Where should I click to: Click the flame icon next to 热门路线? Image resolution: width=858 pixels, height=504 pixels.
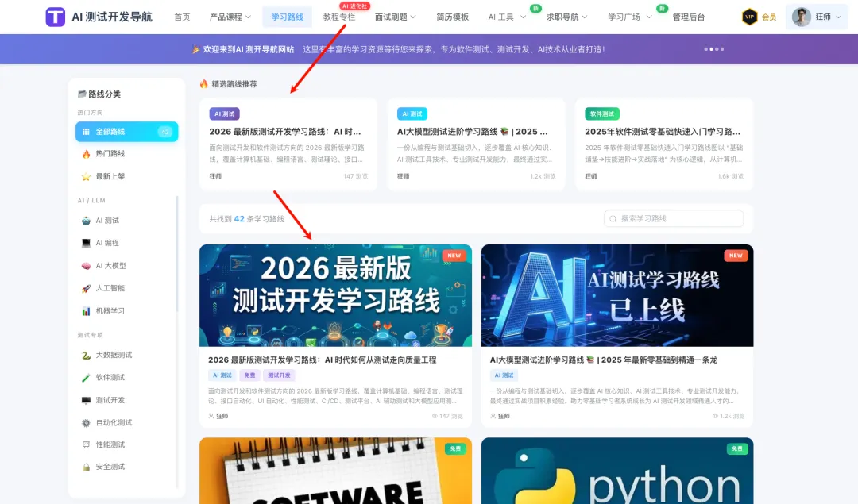point(86,154)
